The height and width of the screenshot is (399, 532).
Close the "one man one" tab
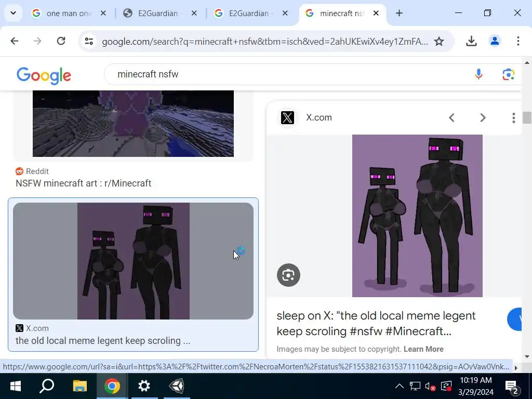click(x=103, y=13)
